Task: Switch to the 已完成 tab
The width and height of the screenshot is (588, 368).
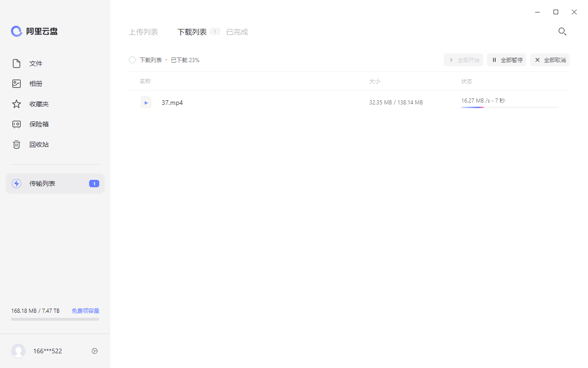Action: pos(237,32)
